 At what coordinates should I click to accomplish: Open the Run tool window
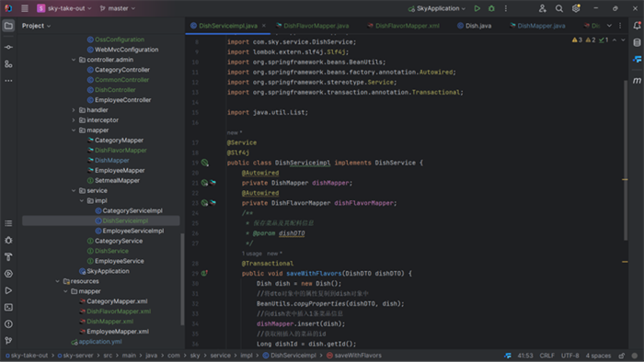click(x=8, y=290)
